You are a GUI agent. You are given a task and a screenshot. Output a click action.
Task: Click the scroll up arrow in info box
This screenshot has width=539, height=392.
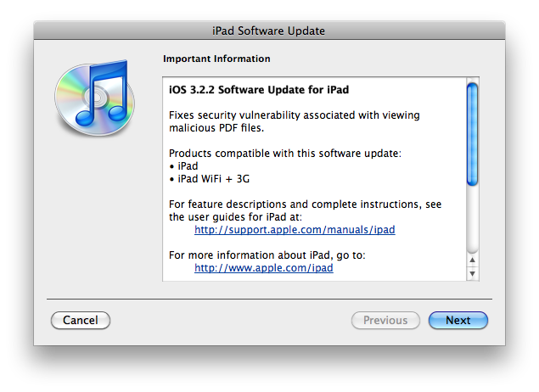(x=472, y=260)
